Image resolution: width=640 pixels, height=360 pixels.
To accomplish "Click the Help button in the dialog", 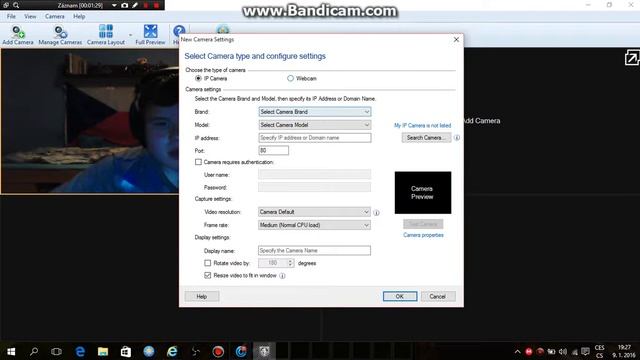I will coord(202,296).
